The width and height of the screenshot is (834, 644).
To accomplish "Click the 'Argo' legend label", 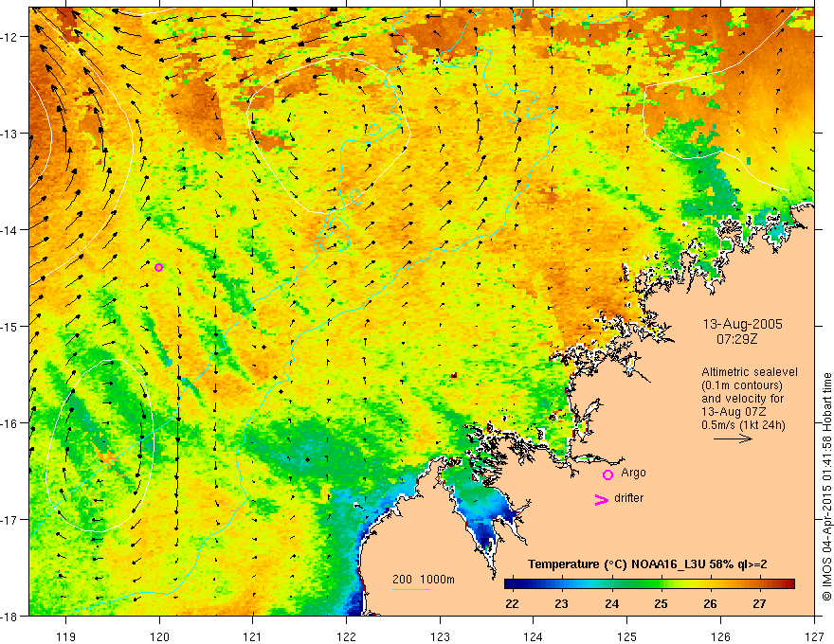I will tap(633, 473).
